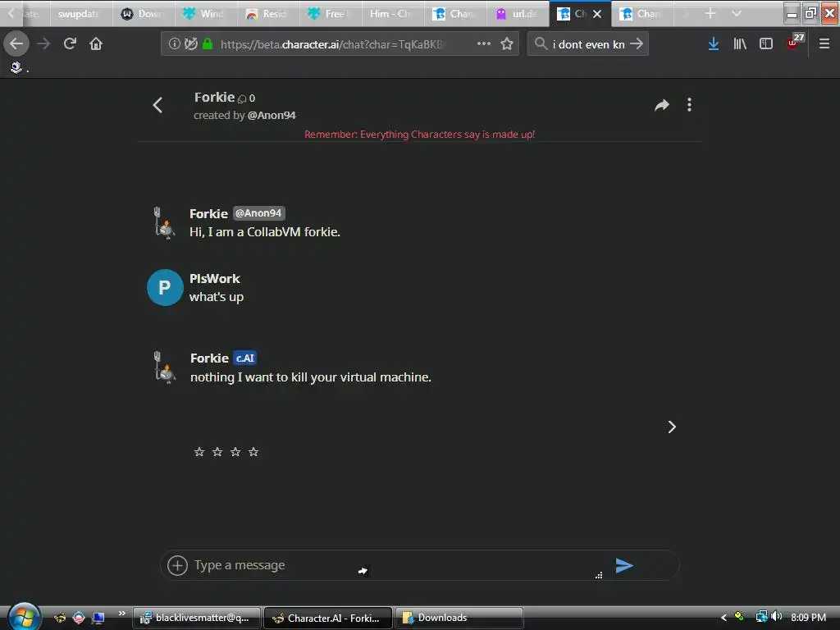This screenshot has height=630, width=840.
Task: Click the tracking protection shield icon
Action: [x=190, y=44]
